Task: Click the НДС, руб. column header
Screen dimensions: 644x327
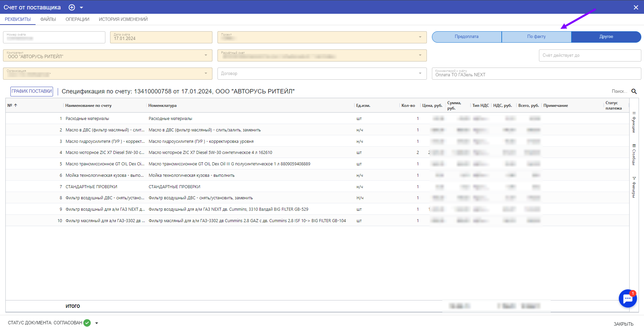Action: pos(502,106)
